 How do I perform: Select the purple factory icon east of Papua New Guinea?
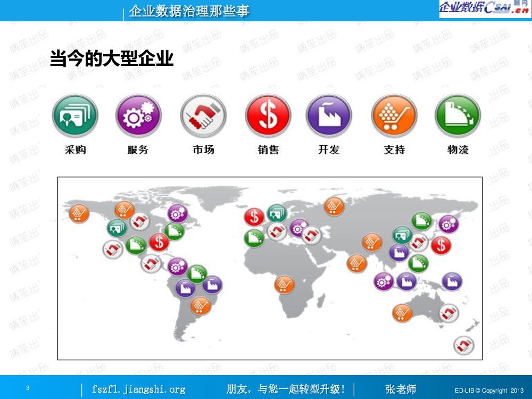click(452, 281)
